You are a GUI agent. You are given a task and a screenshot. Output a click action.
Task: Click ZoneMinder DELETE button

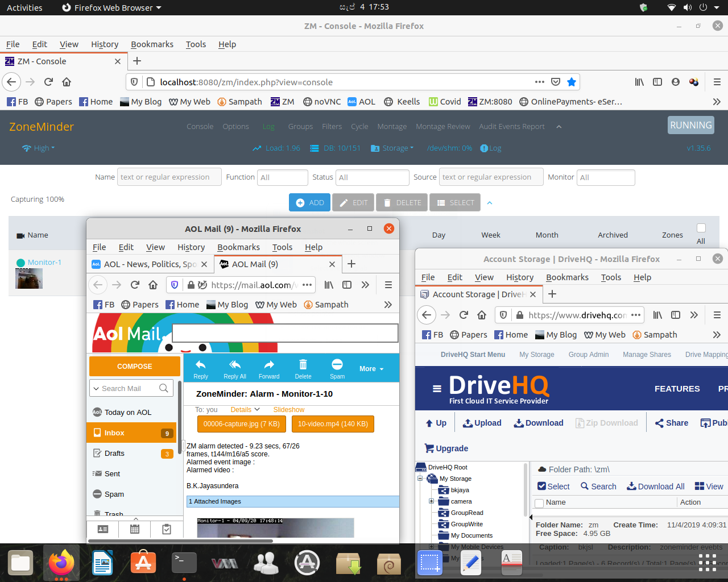click(x=402, y=202)
